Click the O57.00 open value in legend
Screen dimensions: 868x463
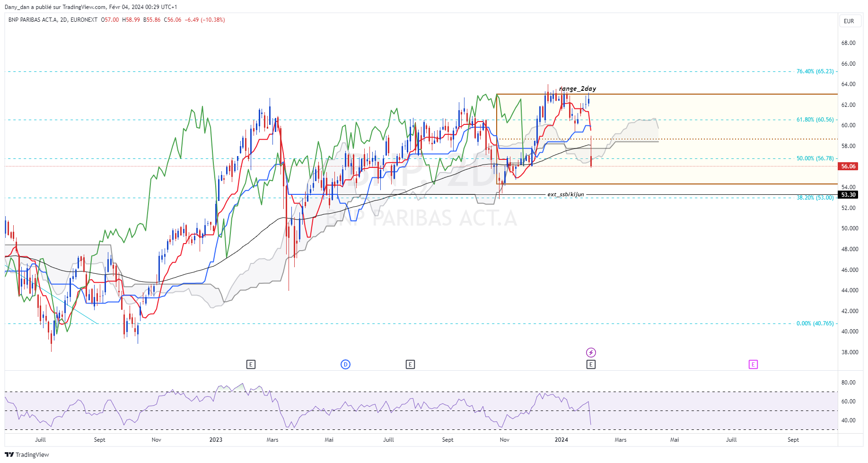[110, 20]
